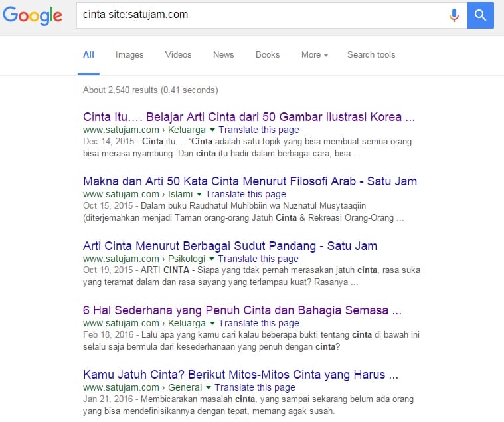The height and width of the screenshot is (422, 504).
Task: Open result 'Cinta Itu…. Belajar Arti Cinta'
Action: pyautogui.click(x=249, y=117)
